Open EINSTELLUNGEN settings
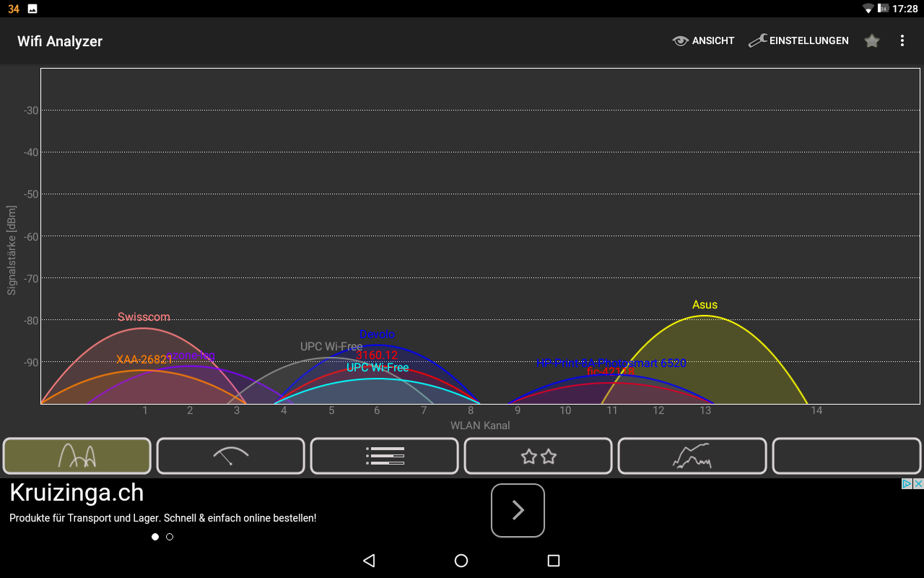The height and width of the screenshot is (578, 924). (x=798, y=41)
